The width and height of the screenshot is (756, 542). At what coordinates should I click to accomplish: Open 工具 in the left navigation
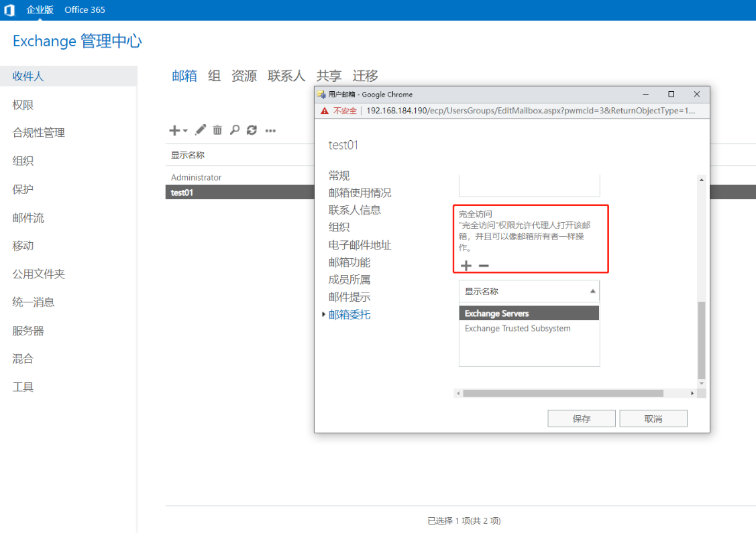point(23,387)
